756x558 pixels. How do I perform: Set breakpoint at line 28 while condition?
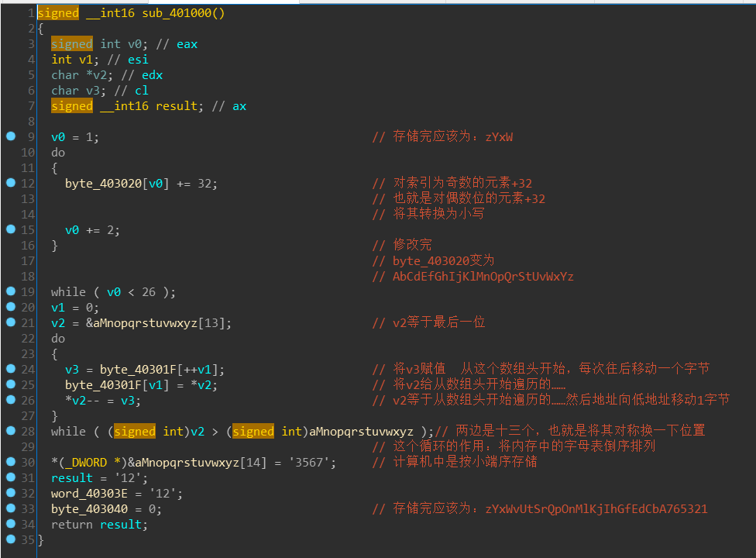[11, 431]
